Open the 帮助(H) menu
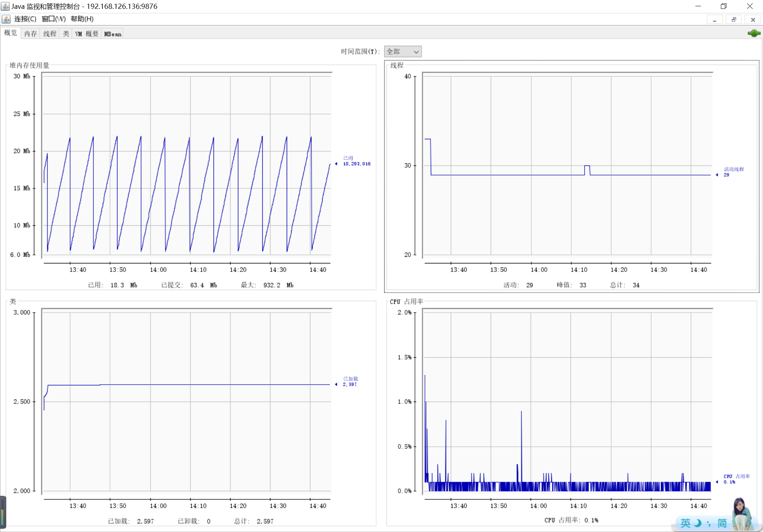The image size is (763, 532). pos(82,19)
